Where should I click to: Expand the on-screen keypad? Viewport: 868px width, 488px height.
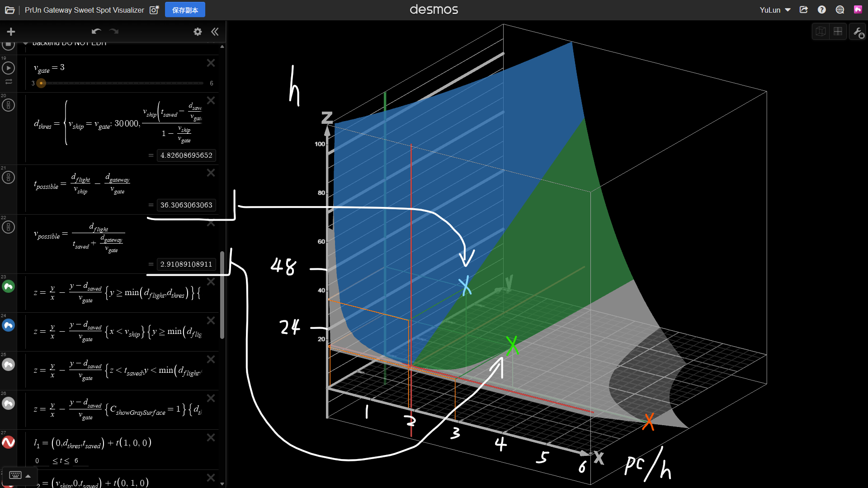[19, 475]
